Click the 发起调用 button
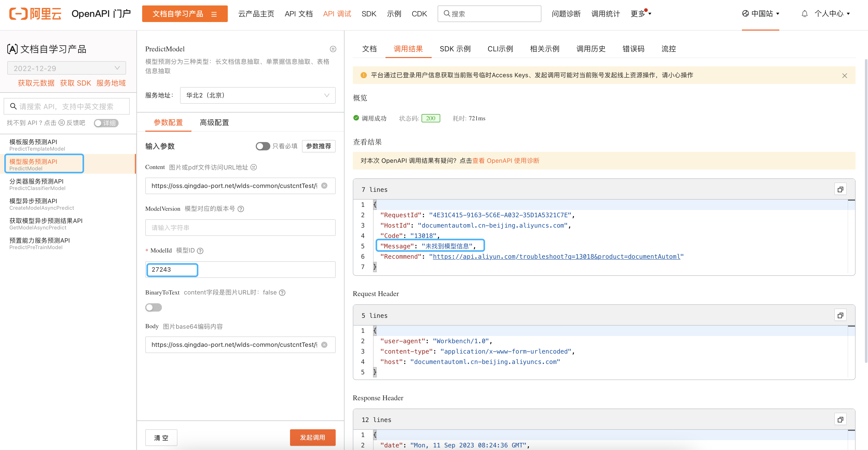The height and width of the screenshot is (450, 868). click(x=313, y=438)
